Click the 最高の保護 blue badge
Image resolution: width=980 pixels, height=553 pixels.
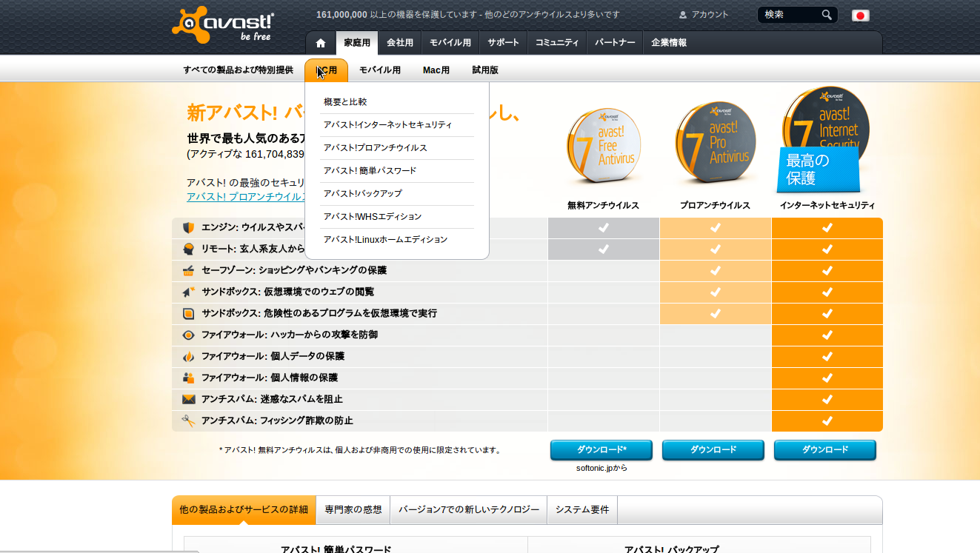click(818, 170)
